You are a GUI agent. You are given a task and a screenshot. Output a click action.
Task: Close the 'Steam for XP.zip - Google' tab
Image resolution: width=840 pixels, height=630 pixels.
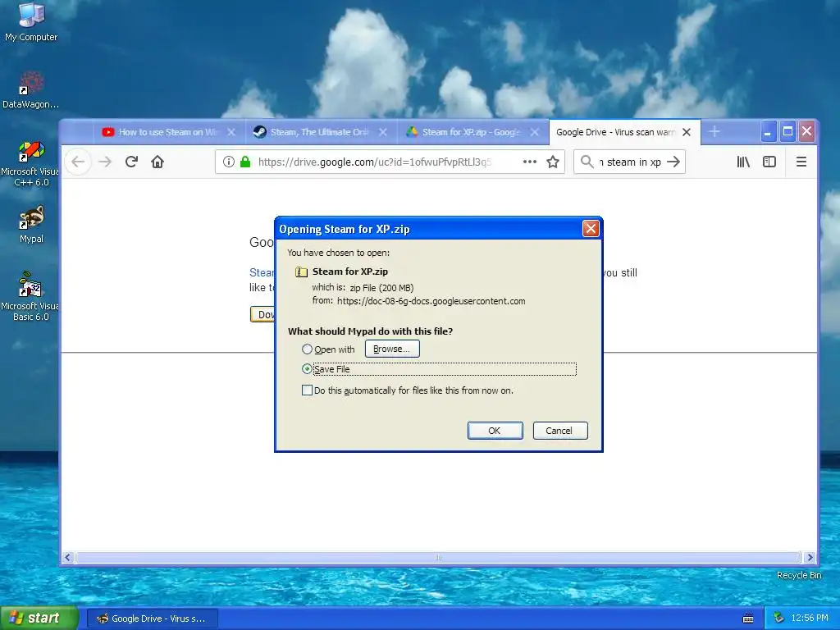(x=535, y=132)
